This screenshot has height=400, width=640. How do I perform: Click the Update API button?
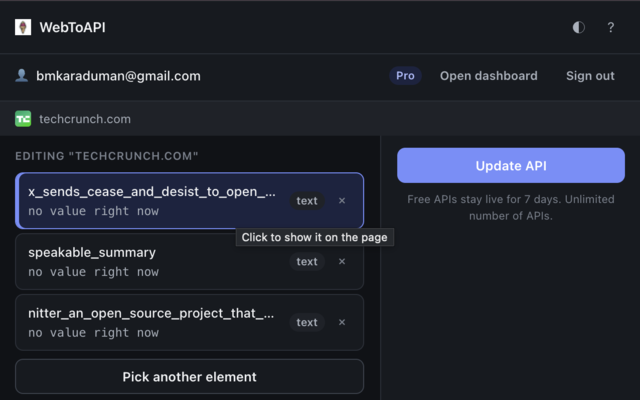click(x=511, y=165)
